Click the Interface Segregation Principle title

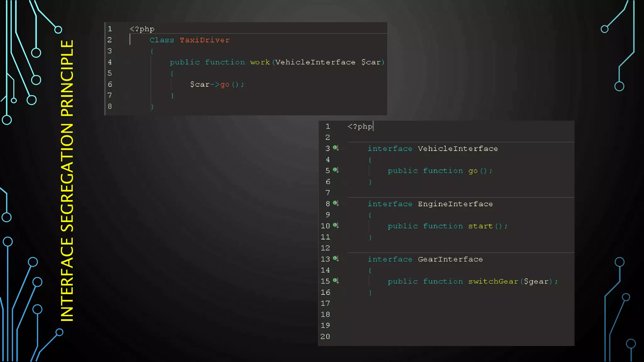pyautogui.click(x=67, y=181)
